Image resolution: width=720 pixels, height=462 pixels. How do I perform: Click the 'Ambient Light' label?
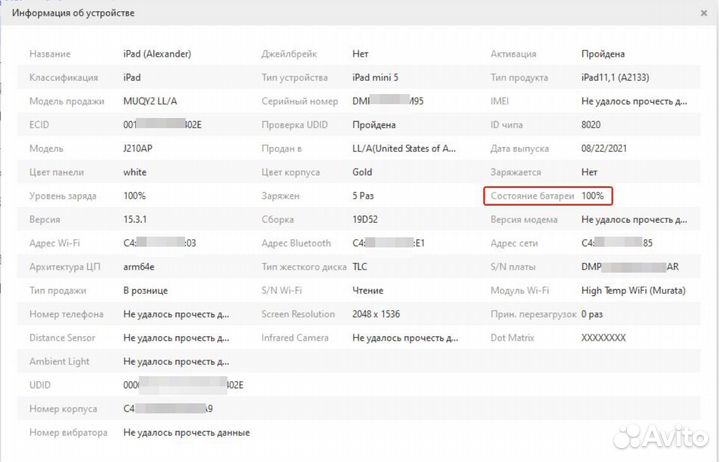click(x=59, y=361)
